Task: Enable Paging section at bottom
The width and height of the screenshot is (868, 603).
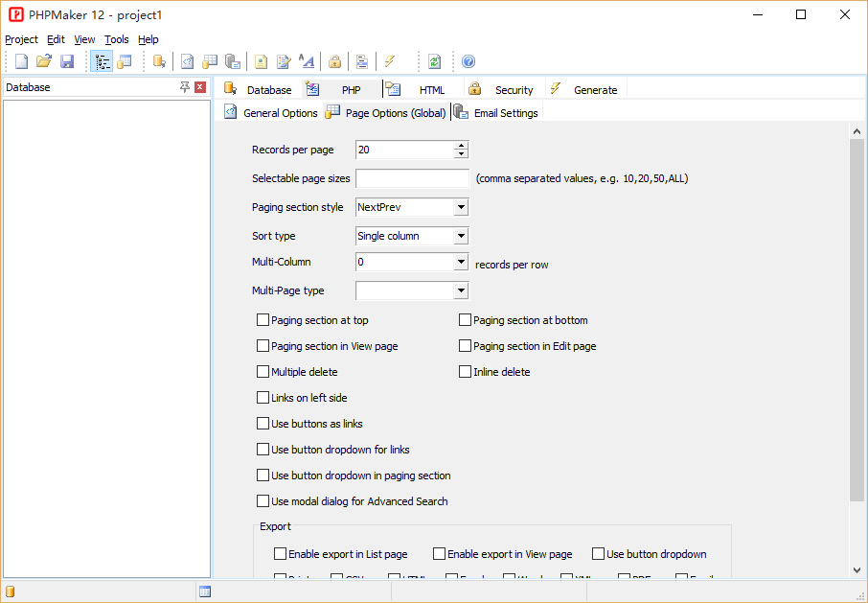Action: pos(465,320)
